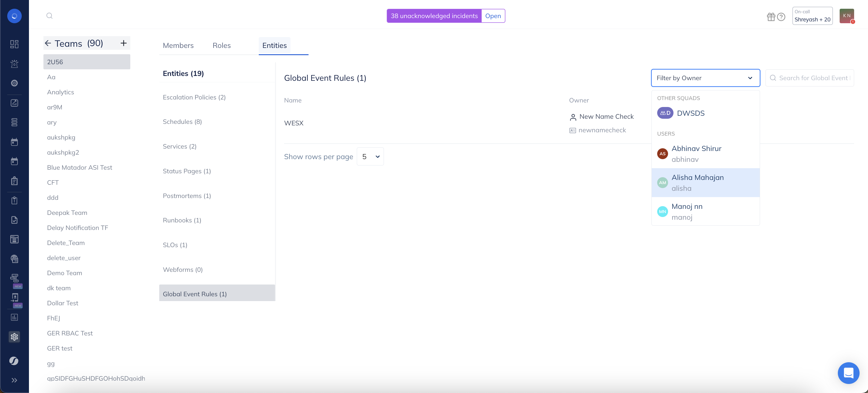Click the search magnifier icon in top bar
The height and width of the screenshot is (393, 868).
click(x=49, y=16)
